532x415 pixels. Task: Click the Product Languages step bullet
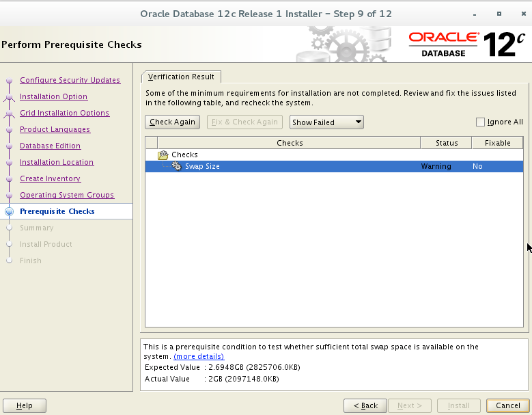pos(10,130)
